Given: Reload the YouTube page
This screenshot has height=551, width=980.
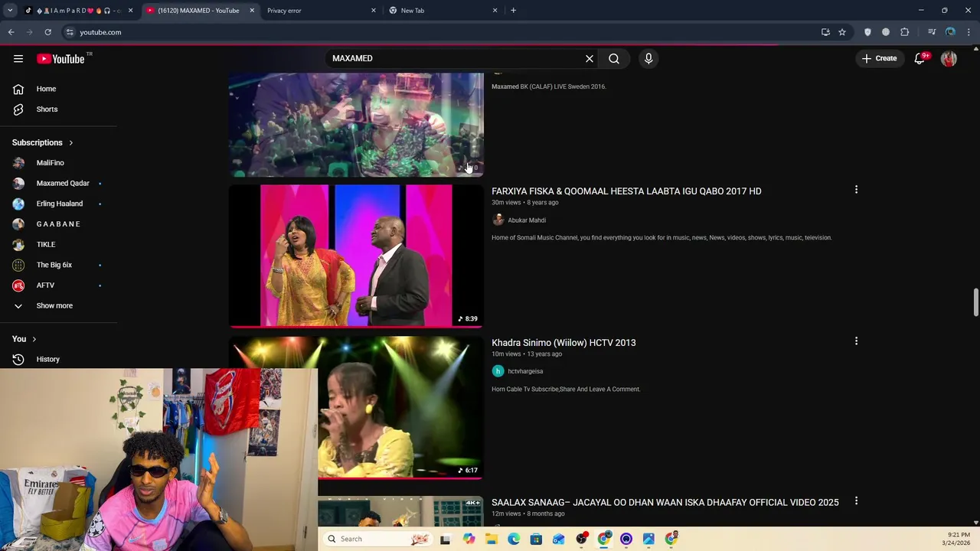Looking at the screenshot, I should [x=47, y=32].
